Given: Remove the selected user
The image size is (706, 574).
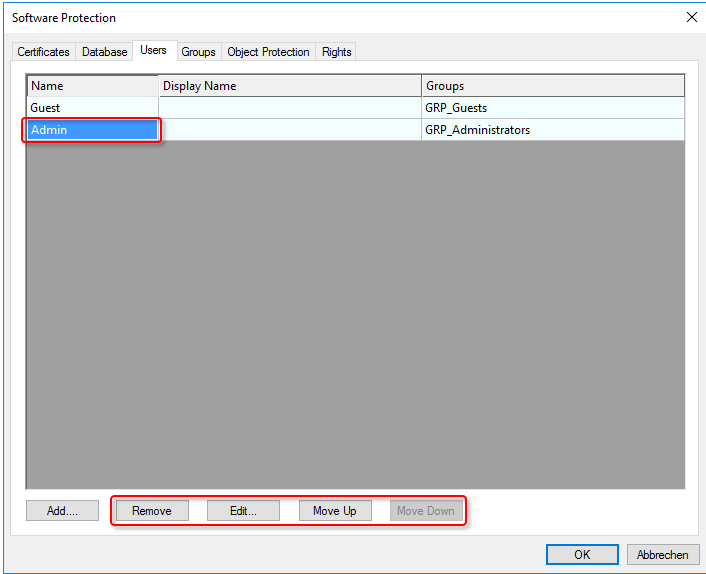Looking at the screenshot, I should 152,511.
